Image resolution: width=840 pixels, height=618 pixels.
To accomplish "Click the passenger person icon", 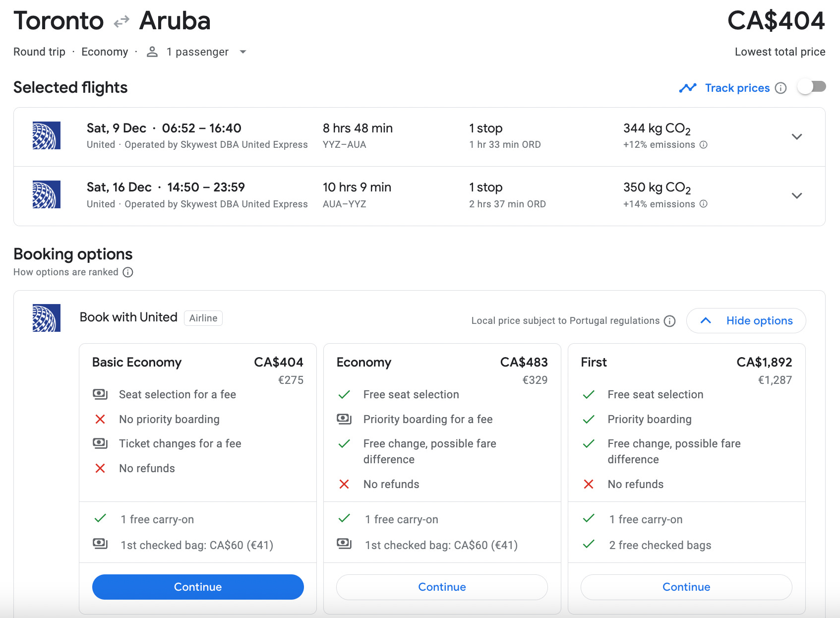I will pyautogui.click(x=152, y=52).
